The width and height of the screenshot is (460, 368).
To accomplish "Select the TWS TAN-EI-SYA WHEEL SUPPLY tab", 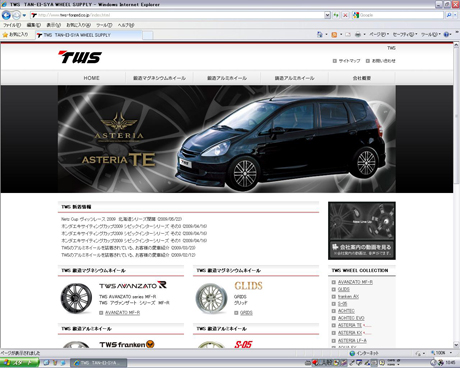I will click(x=89, y=35).
